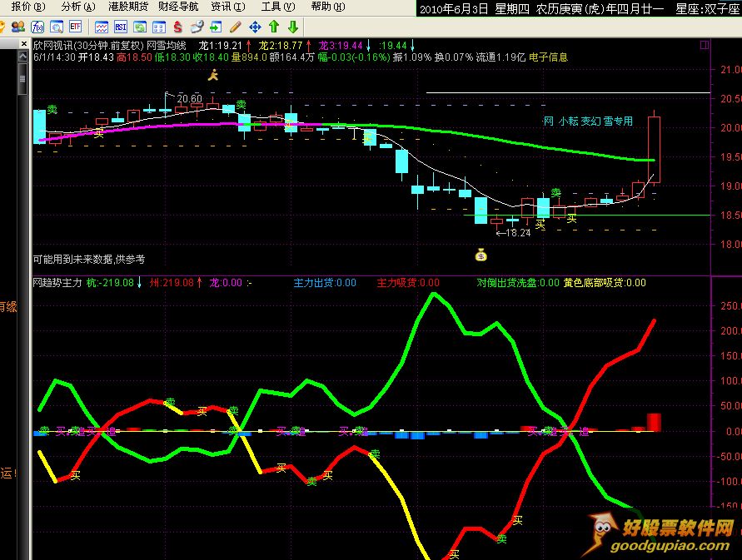The image size is (742, 560).
Task: Click the green down arrow icon
Action: 293,27
